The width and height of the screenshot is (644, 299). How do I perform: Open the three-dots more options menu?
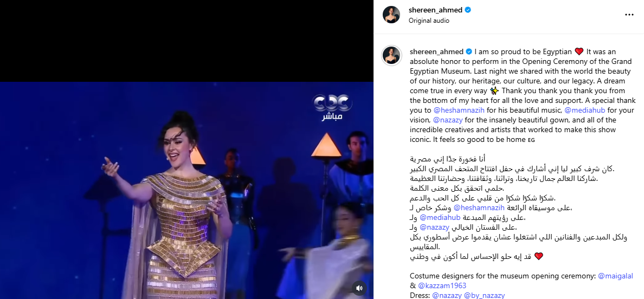click(629, 15)
